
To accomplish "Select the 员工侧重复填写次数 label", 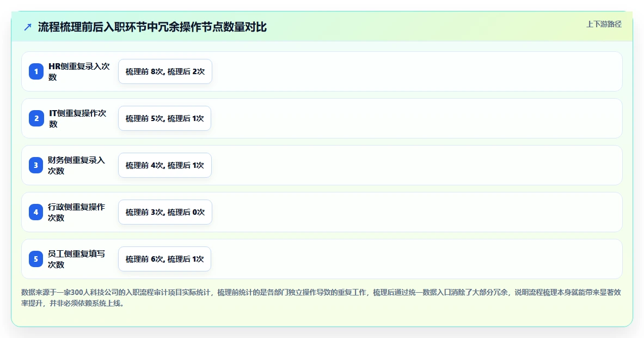I will (x=77, y=259).
